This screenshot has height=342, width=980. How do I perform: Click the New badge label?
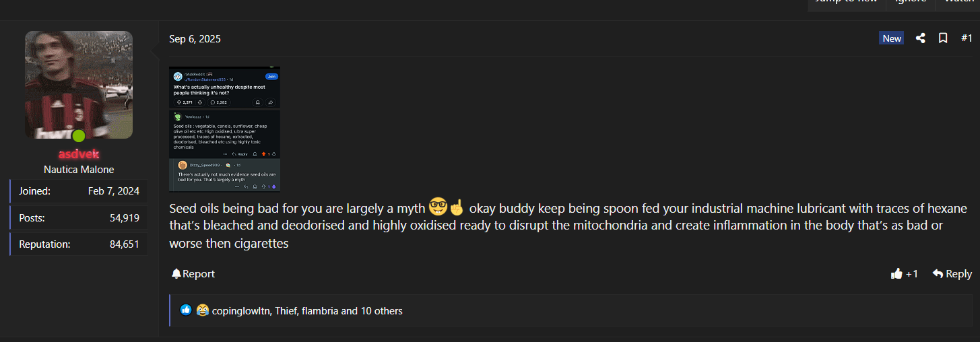(x=891, y=38)
